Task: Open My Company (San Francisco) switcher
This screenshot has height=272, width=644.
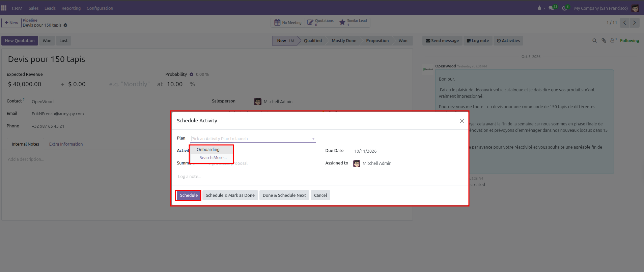Action: click(x=601, y=8)
